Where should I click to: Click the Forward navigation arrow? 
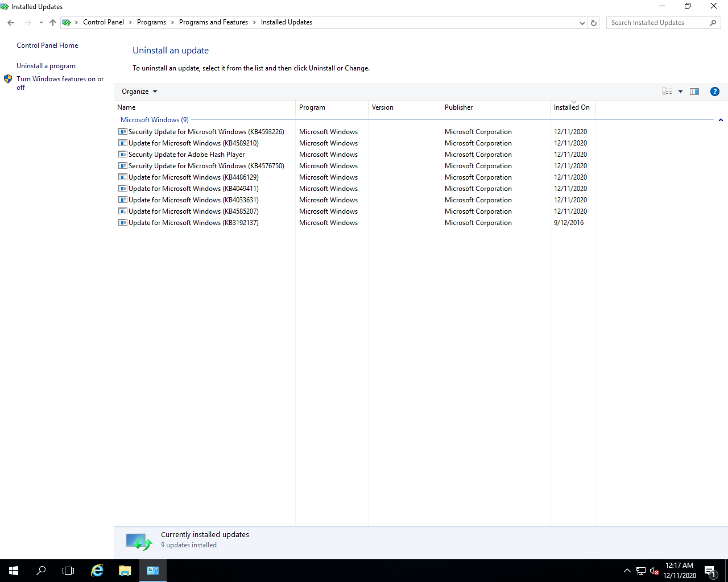coord(27,23)
